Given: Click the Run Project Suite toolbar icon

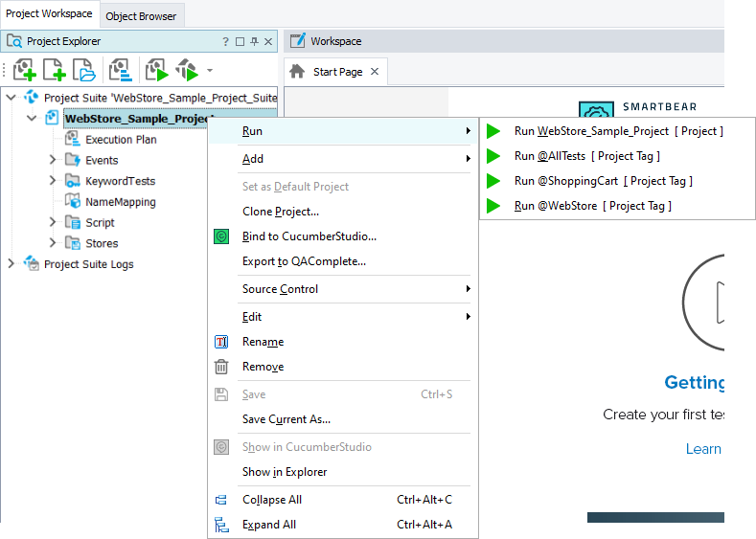Looking at the screenshot, I should (x=186, y=70).
